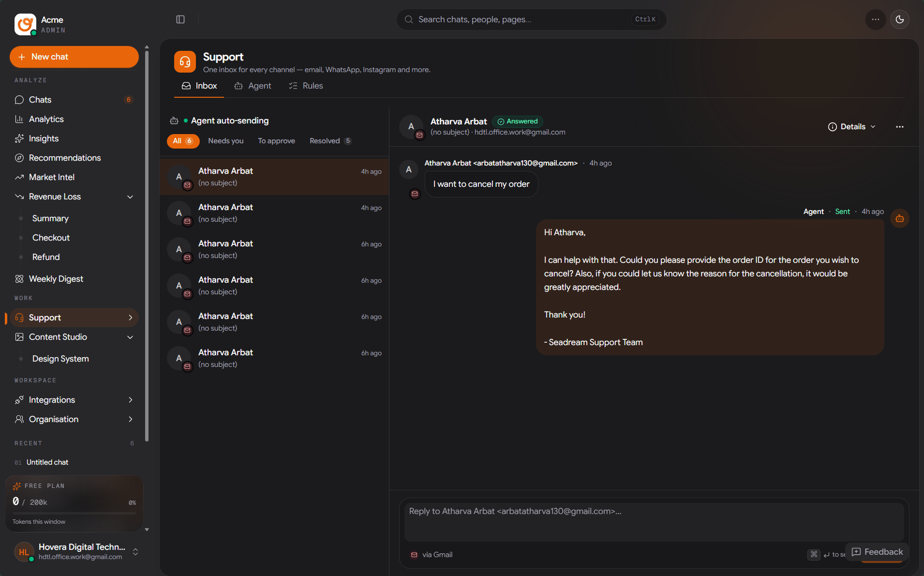
Task: Select the Resolved filter
Action: (x=330, y=141)
